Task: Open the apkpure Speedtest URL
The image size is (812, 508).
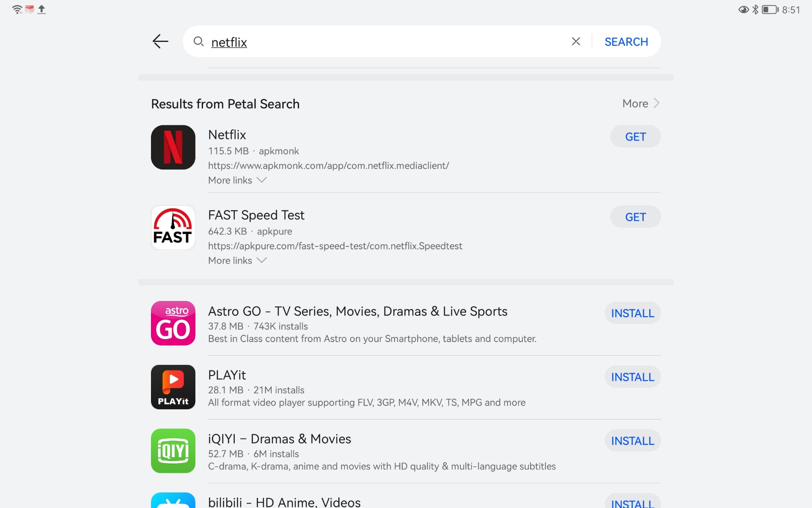Action: click(x=335, y=246)
